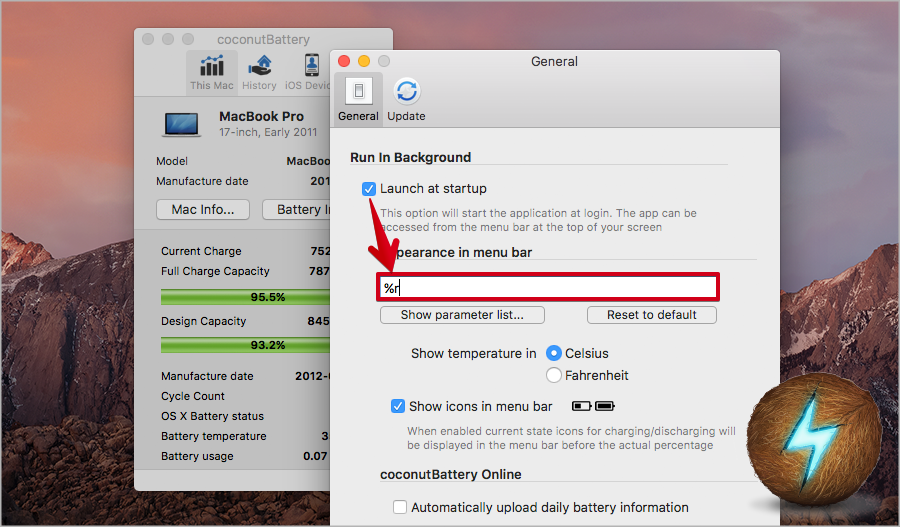
Task: Click the OS X Battery status label
Action: (x=212, y=416)
